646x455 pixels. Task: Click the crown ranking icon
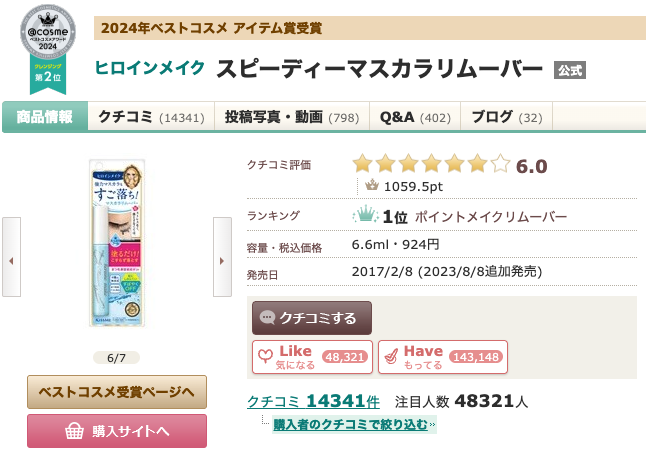[x=365, y=216]
